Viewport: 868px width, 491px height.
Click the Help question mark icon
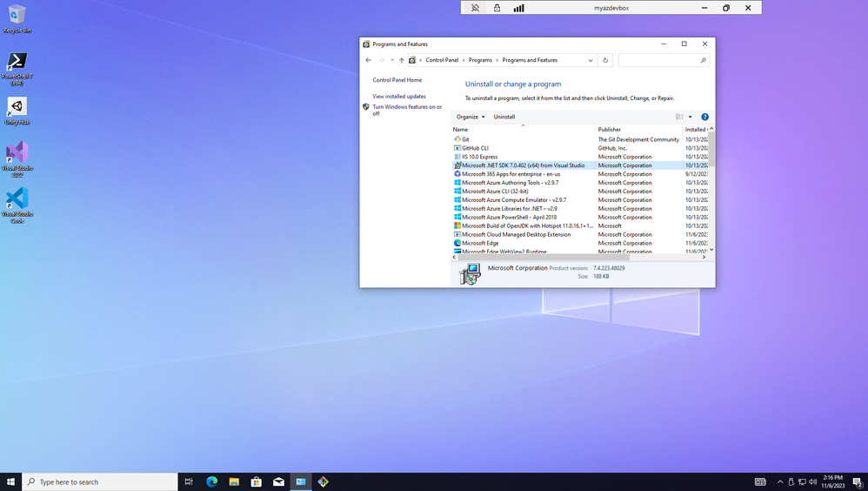[x=704, y=117]
